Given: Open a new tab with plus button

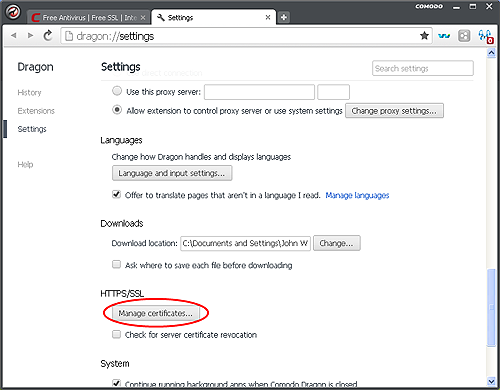Looking at the screenshot, I should 284,17.
